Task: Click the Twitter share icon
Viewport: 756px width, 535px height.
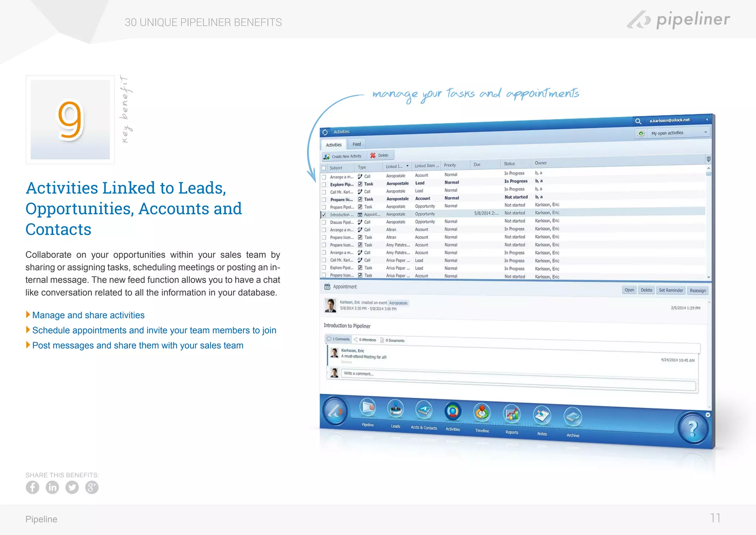Action: point(72,487)
